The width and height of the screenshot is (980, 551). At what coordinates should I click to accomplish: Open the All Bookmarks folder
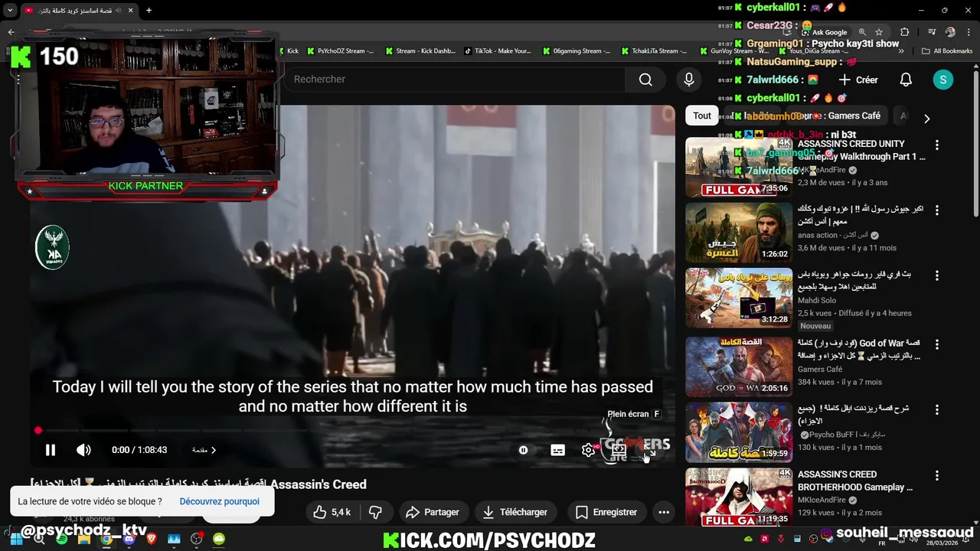pyautogui.click(x=947, y=51)
